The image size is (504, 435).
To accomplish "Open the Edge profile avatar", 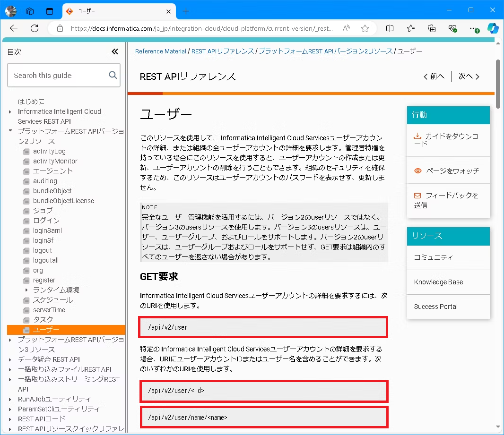I will pos(11,11).
